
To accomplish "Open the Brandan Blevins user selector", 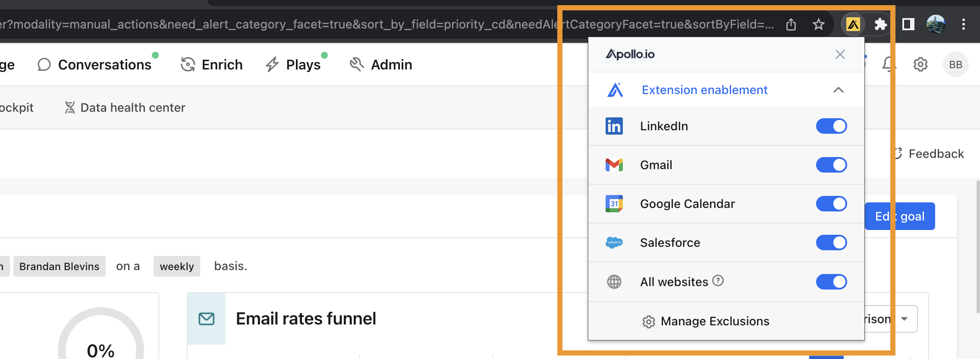I will click(x=60, y=266).
